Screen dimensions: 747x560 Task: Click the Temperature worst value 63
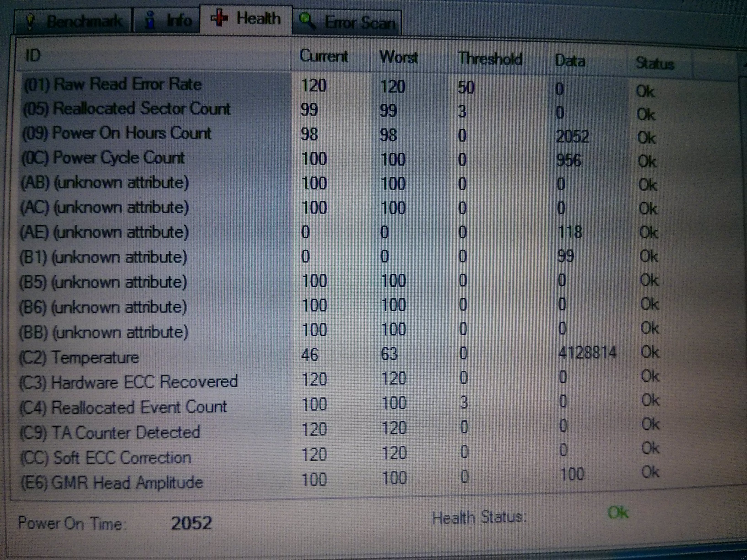[x=389, y=354]
